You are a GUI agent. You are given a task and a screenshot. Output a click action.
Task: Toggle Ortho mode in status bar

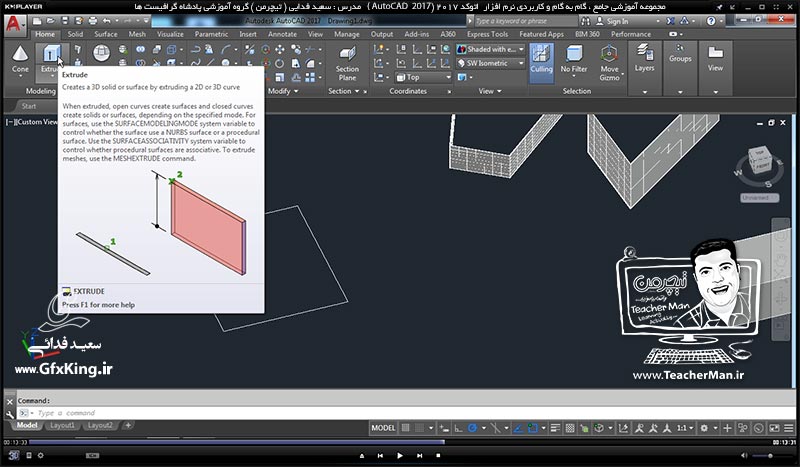[x=459, y=428]
